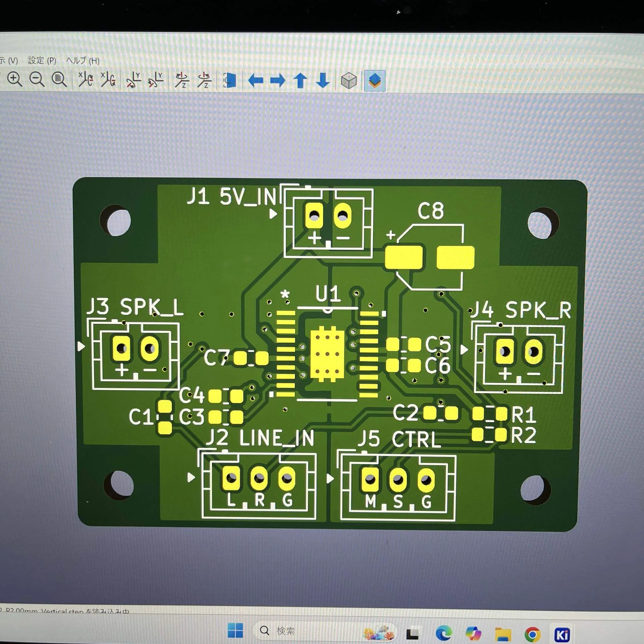Rotate board clockwise around X axis
This screenshot has height=644, width=644.
click(85, 80)
